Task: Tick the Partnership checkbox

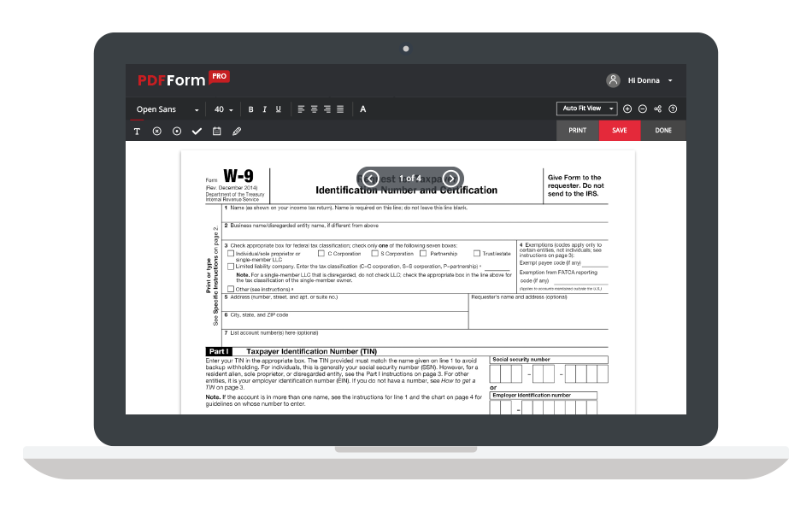Action: [422, 254]
